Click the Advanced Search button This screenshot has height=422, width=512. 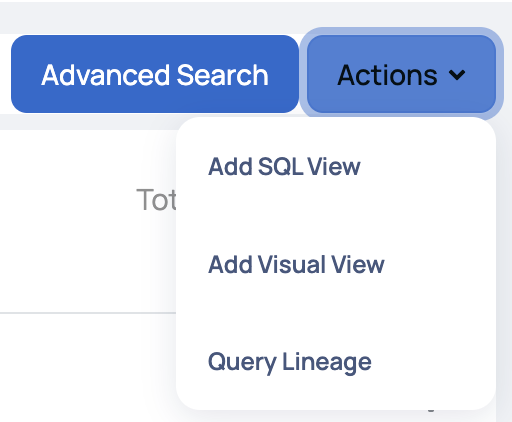point(155,74)
